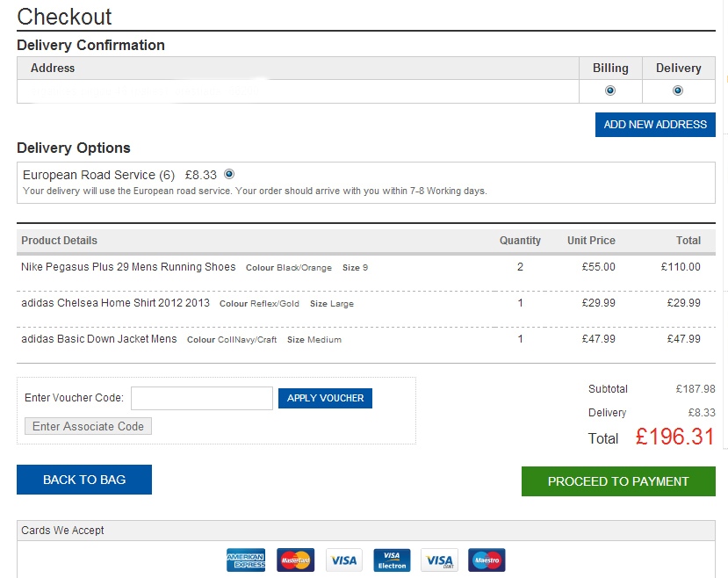Click the £187.98 subtotal value

pyautogui.click(x=696, y=389)
